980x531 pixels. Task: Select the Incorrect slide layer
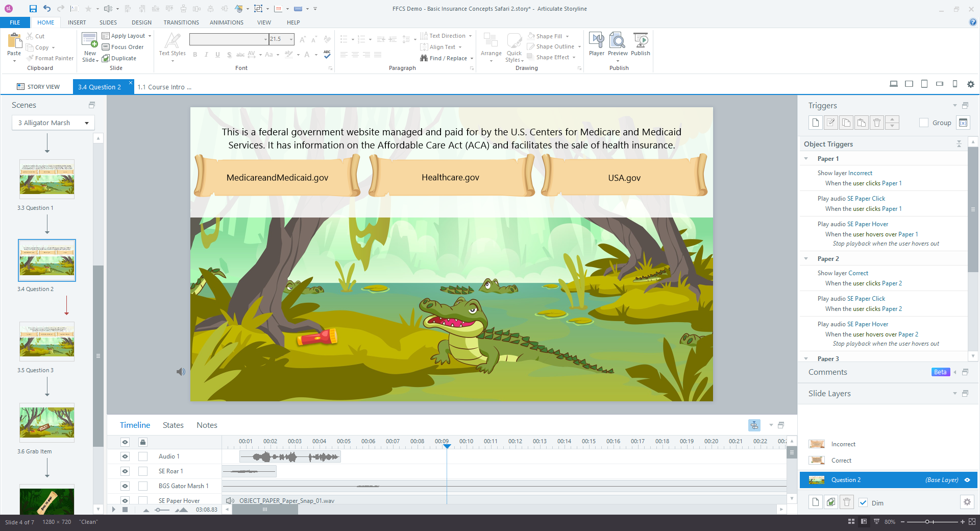click(x=888, y=444)
